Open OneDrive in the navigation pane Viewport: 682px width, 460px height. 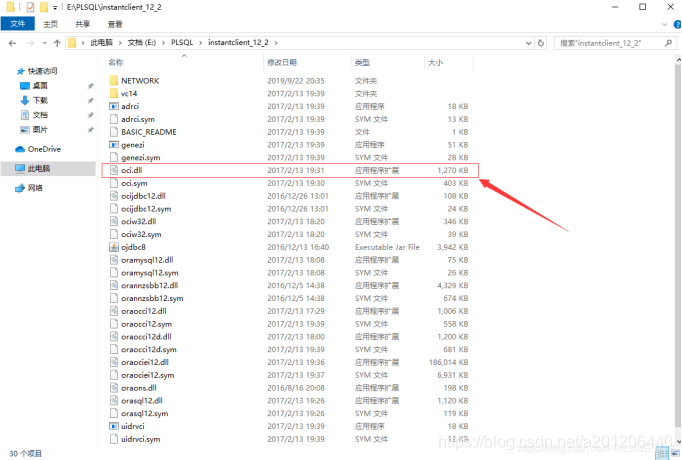[44, 149]
